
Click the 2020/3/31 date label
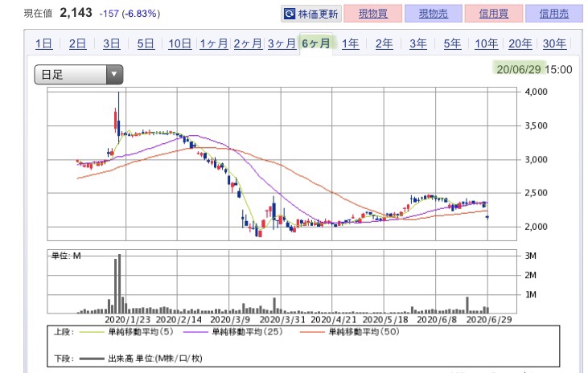click(x=282, y=320)
